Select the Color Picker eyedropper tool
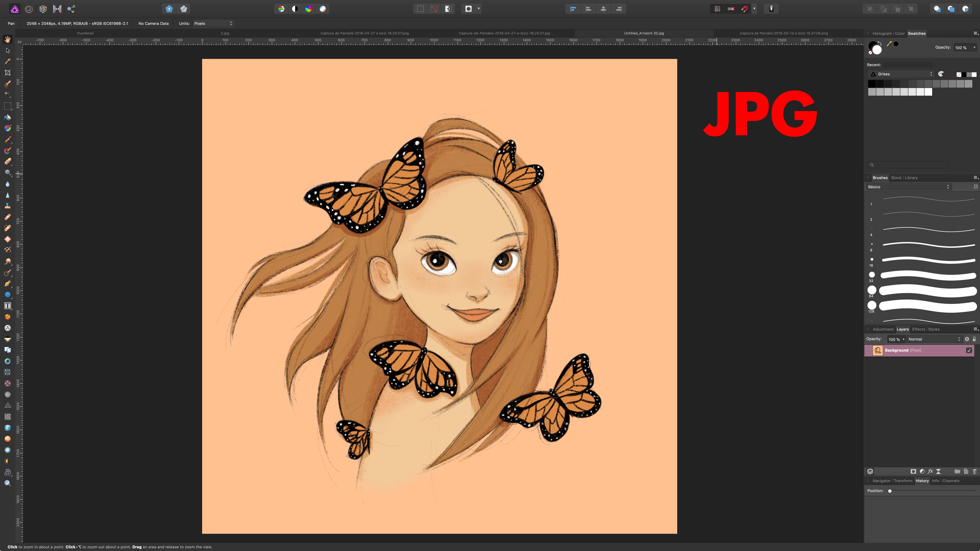Viewport: 980px width, 551px height. 8,62
